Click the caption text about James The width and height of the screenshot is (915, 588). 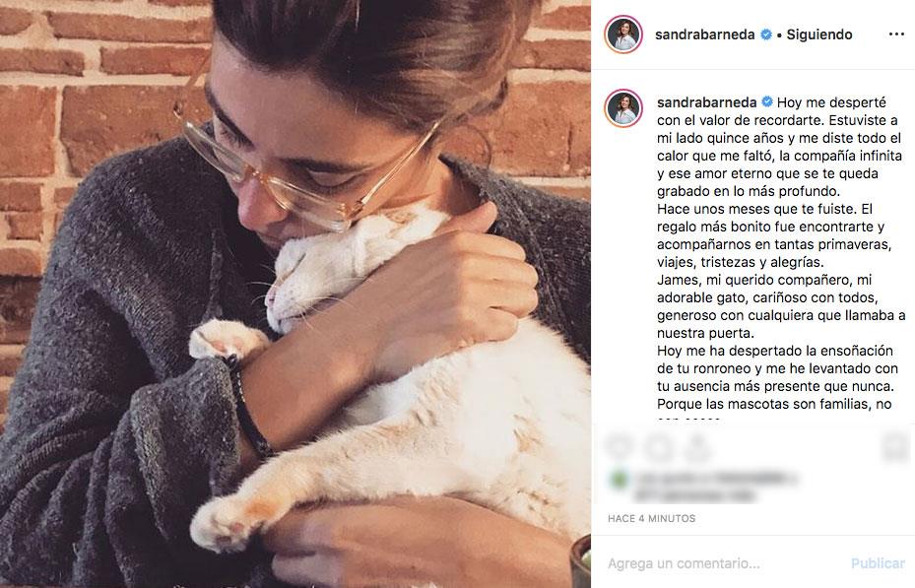point(781,306)
